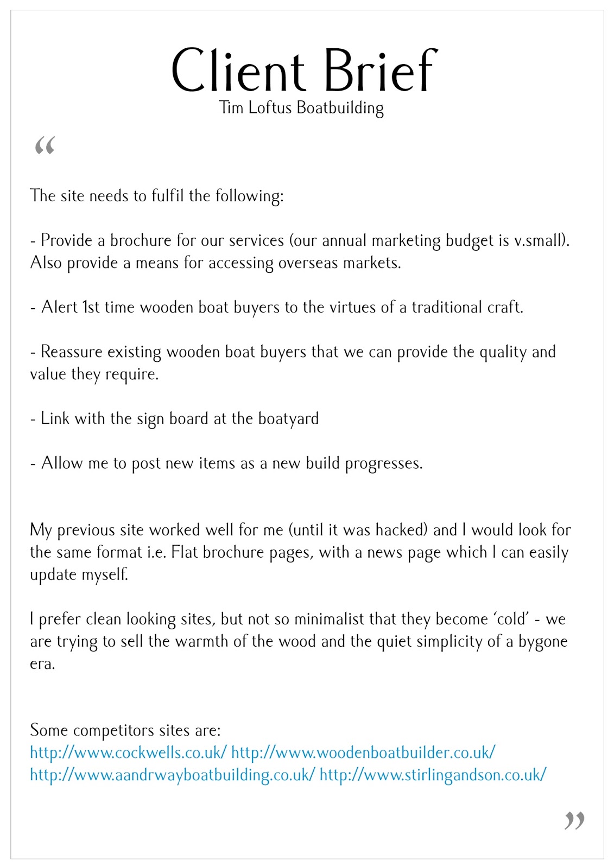Follow the aandrwayboatbuilding.co.uk link
The width and height of the screenshot is (614, 868).
pos(172,775)
